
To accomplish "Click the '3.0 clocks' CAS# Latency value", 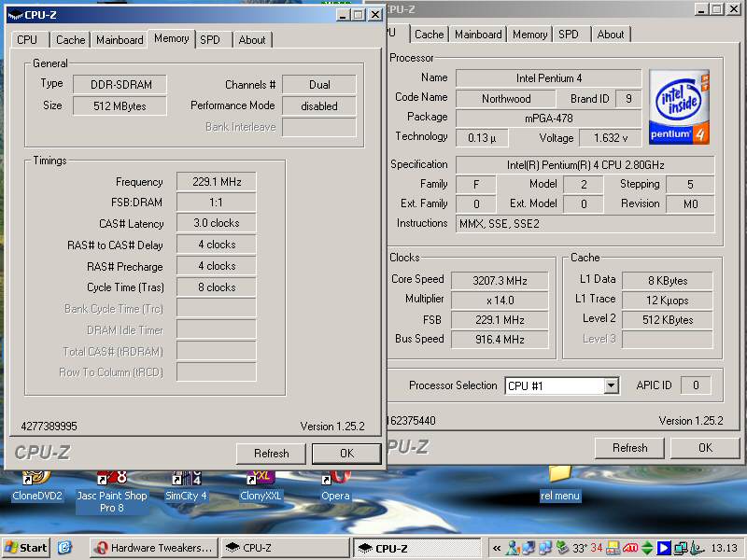I will (x=217, y=223).
